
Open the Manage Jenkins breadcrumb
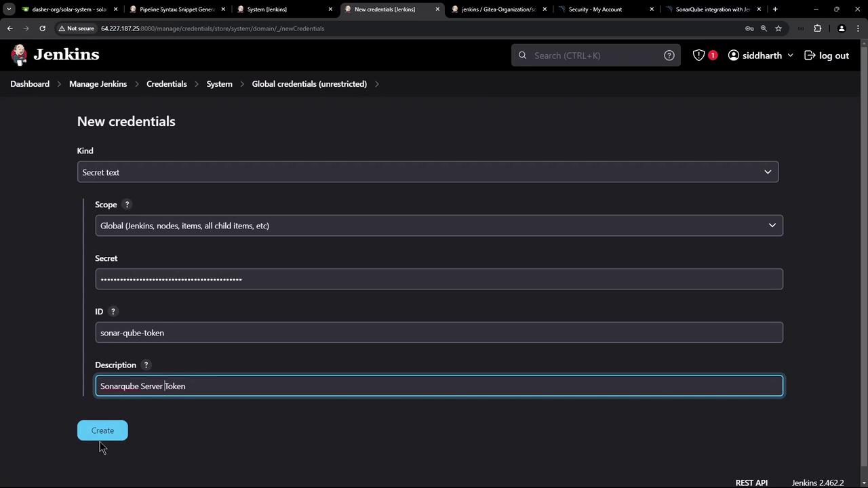[98, 84]
